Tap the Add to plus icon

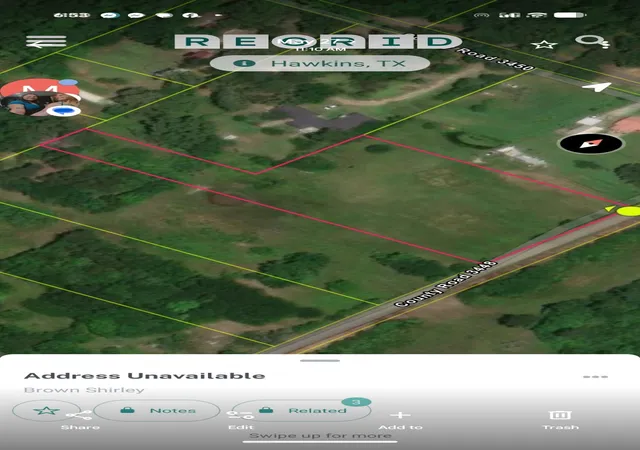coord(400,420)
